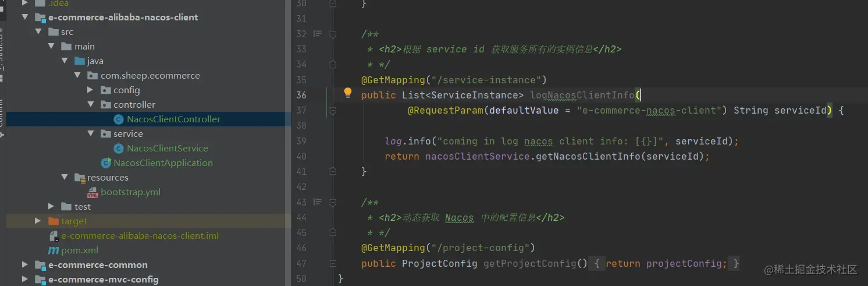Click the intention lightbulb on line 36
The width and height of the screenshot is (868, 286).
(348, 92)
